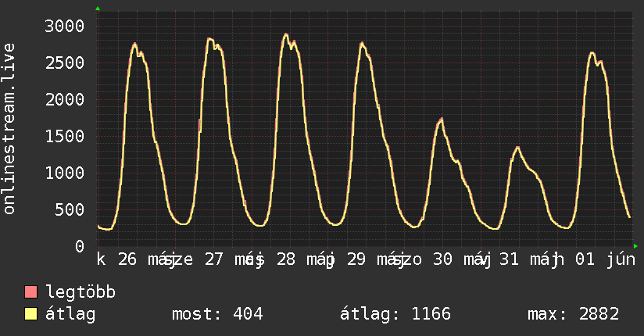
Task: Select the most: 404 value
Action: (217, 314)
